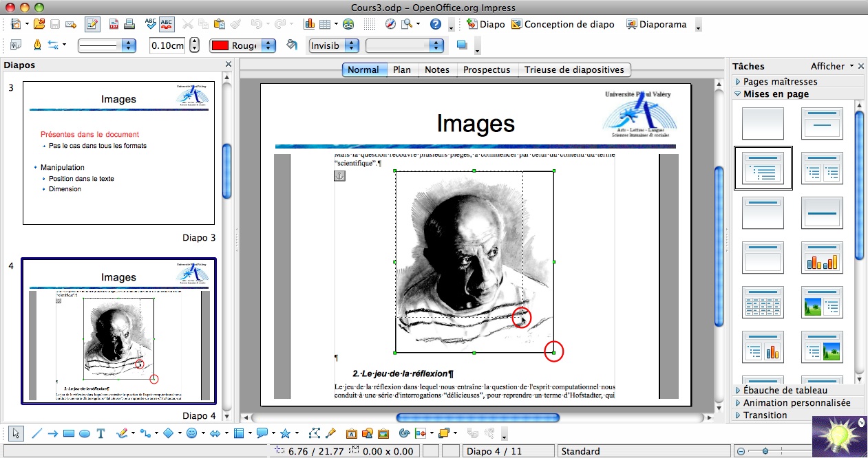Open the Afficher menu in Tâches

pos(832,66)
